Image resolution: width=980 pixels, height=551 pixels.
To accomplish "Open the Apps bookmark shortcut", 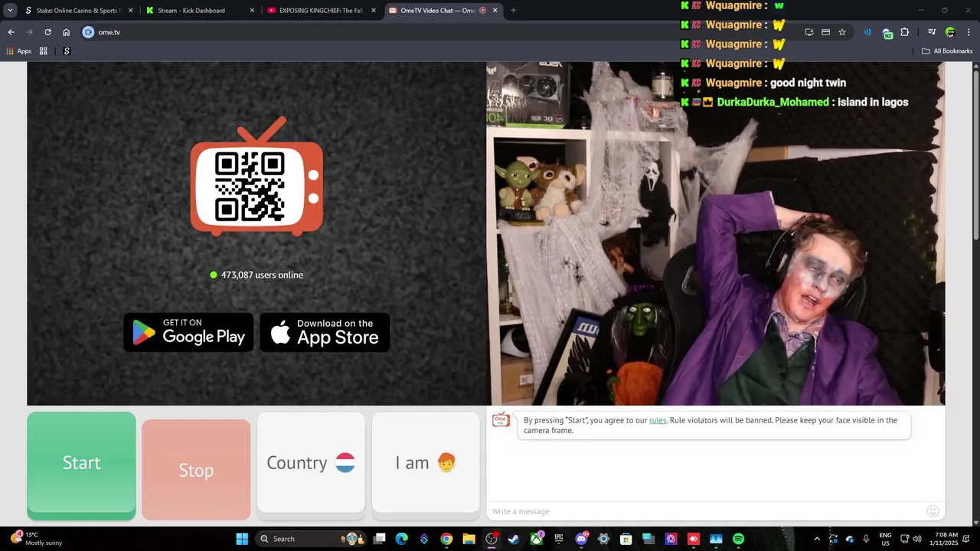I will pyautogui.click(x=19, y=51).
